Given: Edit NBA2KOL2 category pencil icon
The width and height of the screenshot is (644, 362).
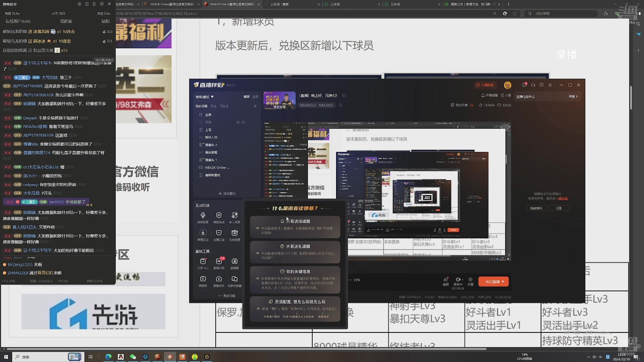Looking at the screenshot, I should pyautogui.click(x=340, y=105).
